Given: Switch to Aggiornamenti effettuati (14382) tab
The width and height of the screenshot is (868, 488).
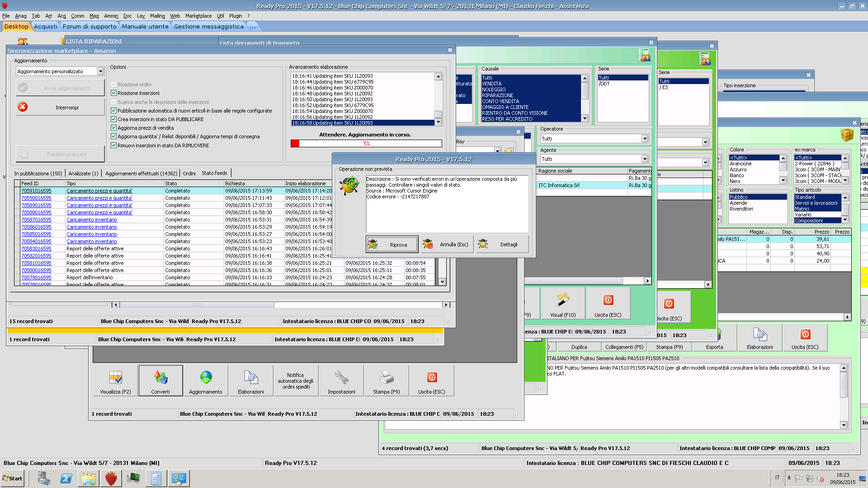Looking at the screenshot, I should [x=142, y=174].
